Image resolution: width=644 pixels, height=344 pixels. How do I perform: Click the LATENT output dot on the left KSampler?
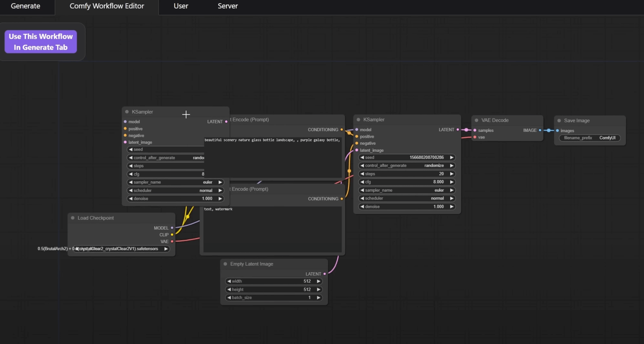click(x=226, y=122)
